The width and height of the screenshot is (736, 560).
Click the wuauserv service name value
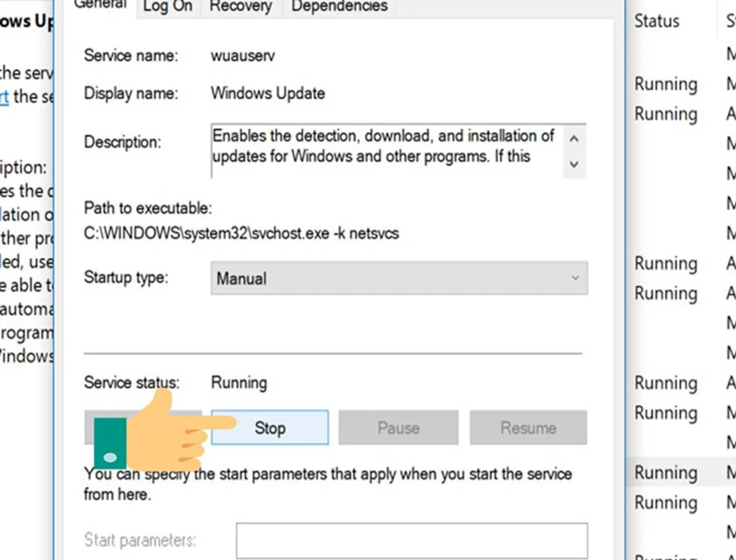point(243,56)
